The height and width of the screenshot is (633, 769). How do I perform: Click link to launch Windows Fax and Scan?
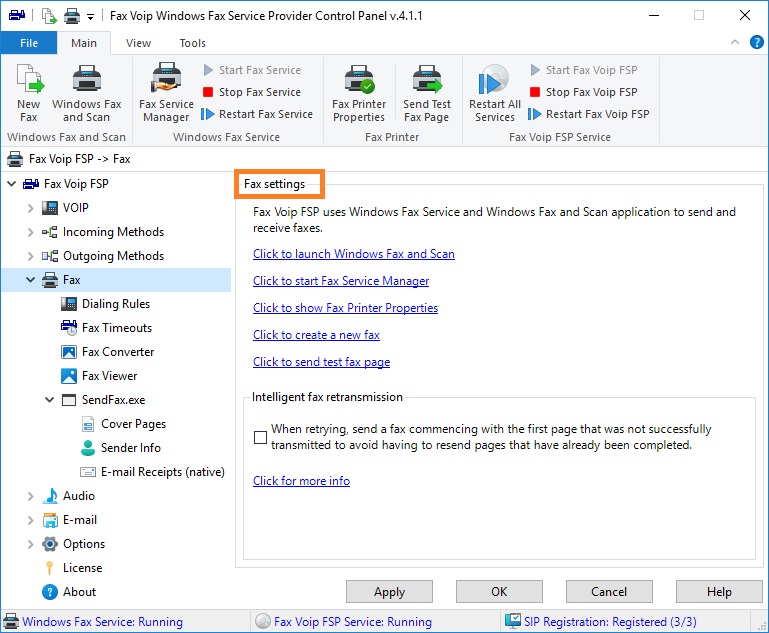click(x=354, y=254)
